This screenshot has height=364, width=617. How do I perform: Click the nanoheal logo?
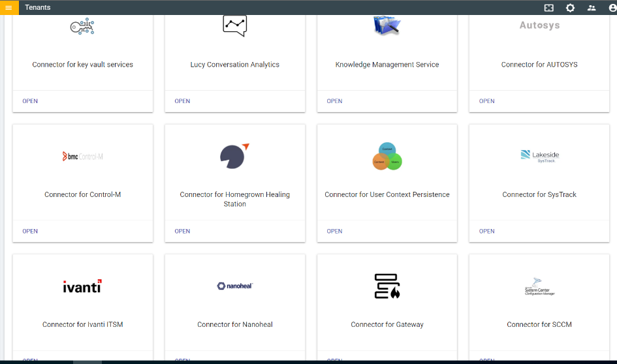pyautogui.click(x=235, y=286)
